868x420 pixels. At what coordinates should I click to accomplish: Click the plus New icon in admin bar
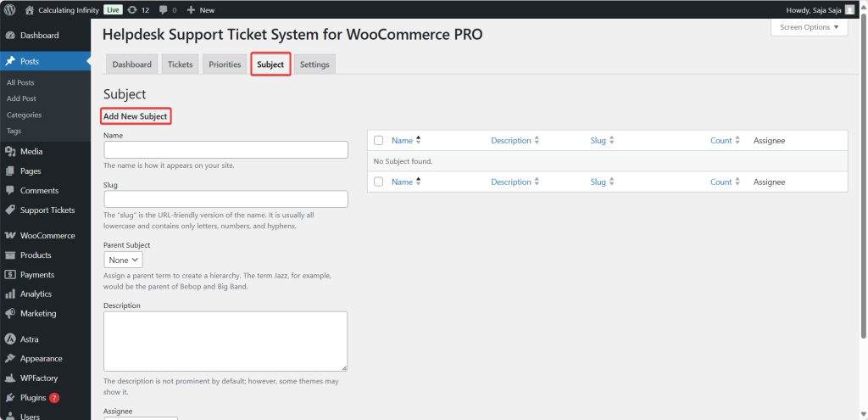[x=191, y=10]
